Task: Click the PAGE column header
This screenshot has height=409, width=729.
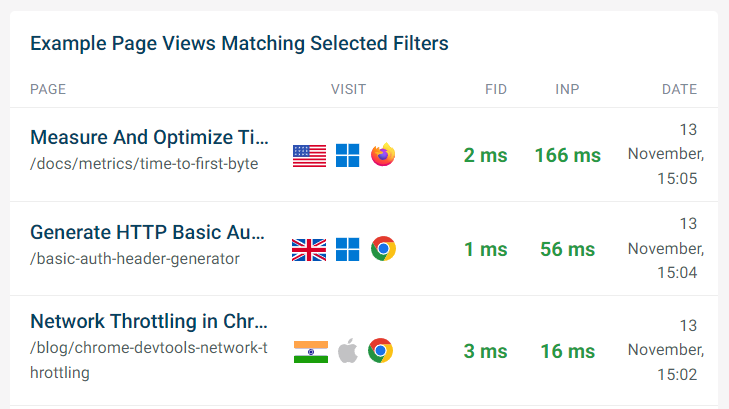Action: point(48,89)
